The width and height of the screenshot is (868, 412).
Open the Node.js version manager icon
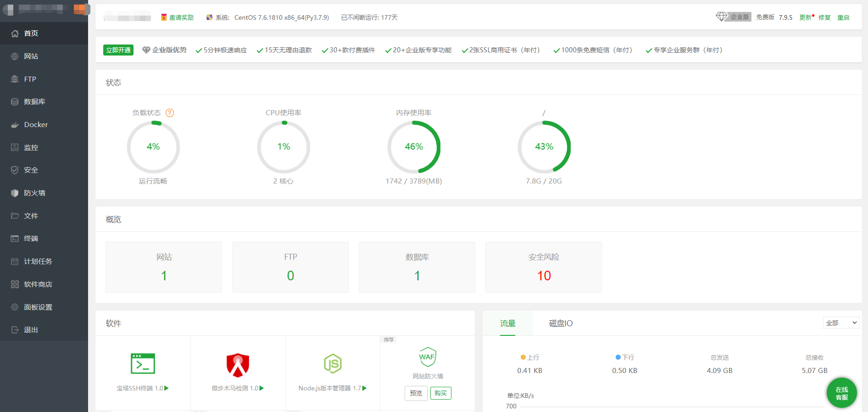(x=333, y=364)
